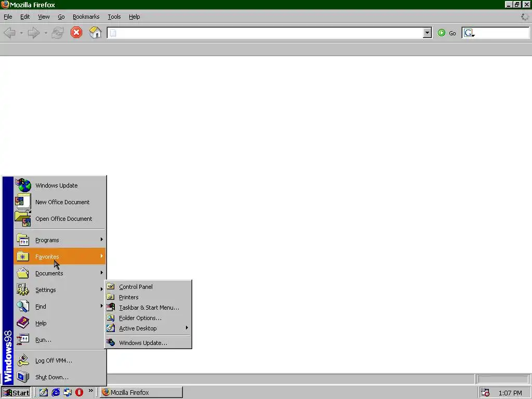Viewport: 532px width, 399px height.
Task: Select Windows Update... in Settings submenu
Action: pyautogui.click(x=148, y=343)
